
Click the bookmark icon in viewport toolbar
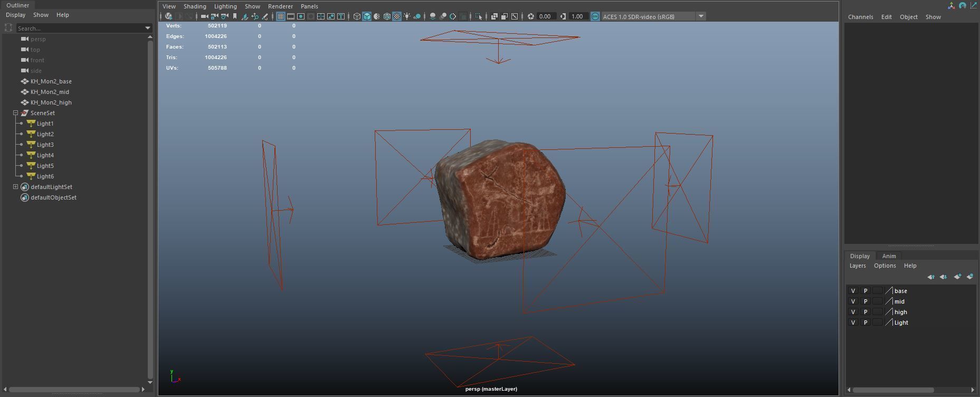point(234,16)
